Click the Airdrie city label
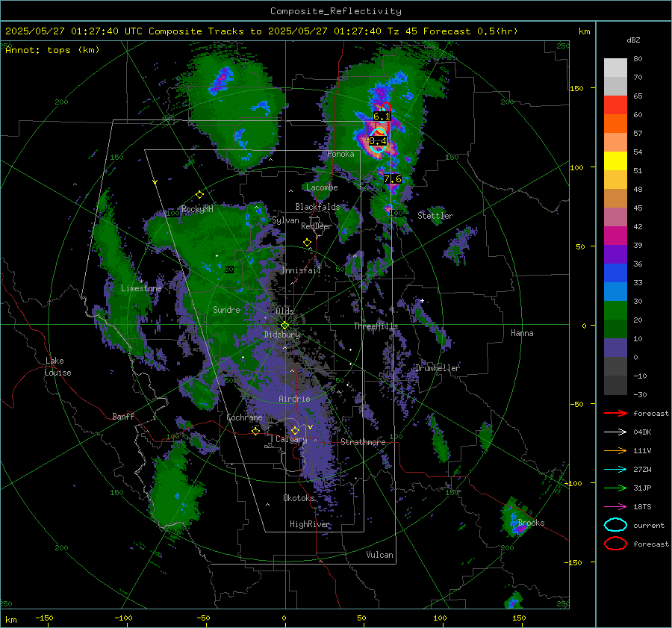Image resolution: width=672 pixels, height=628 pixels. point(294,399)
